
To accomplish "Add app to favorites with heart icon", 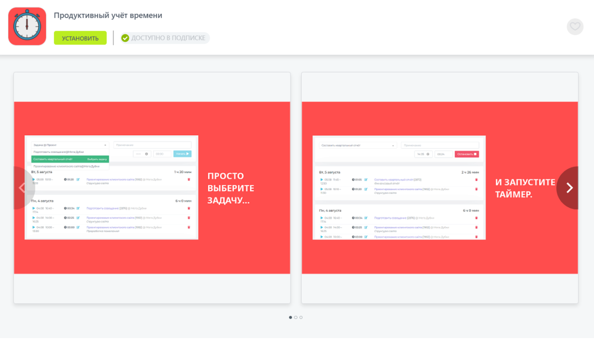I will tap(575, 26).
